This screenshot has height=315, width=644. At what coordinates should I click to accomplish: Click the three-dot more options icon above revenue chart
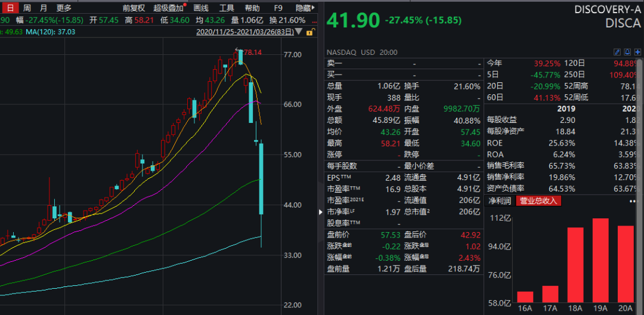point(633,201)
